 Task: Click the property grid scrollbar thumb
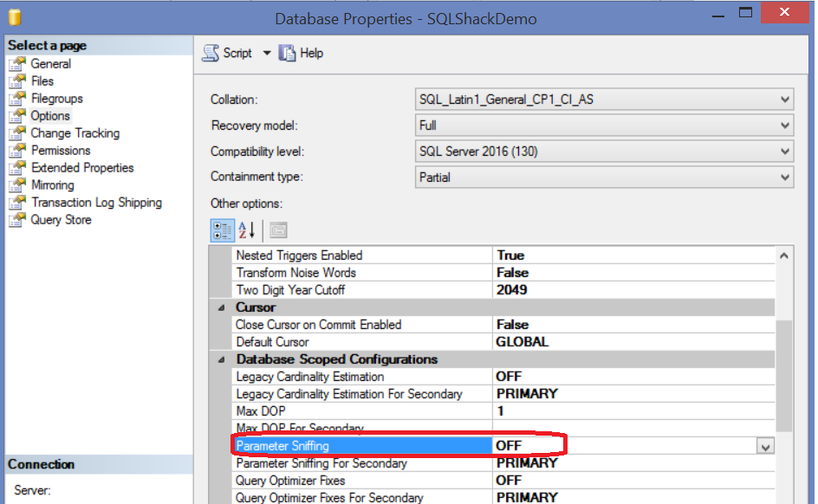point(783,375)
